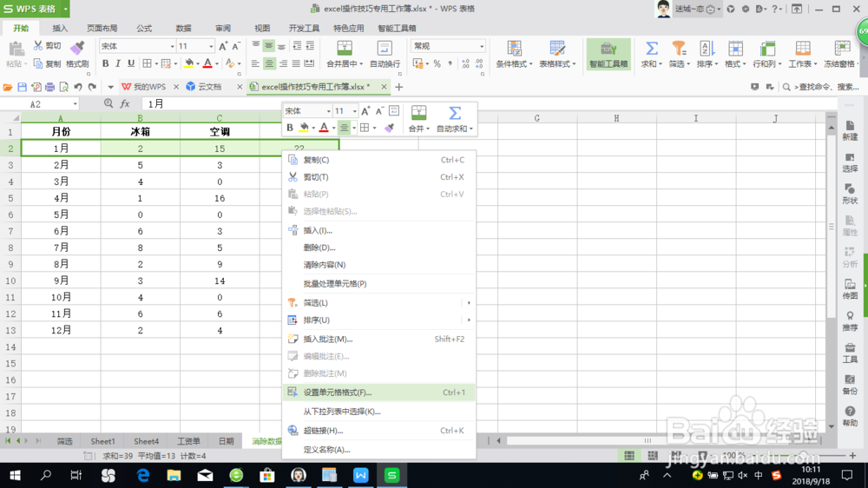This screenshot has width=868, height=488.
Task: Click Merge and Center (合并居中) icon
Action: 345,48
